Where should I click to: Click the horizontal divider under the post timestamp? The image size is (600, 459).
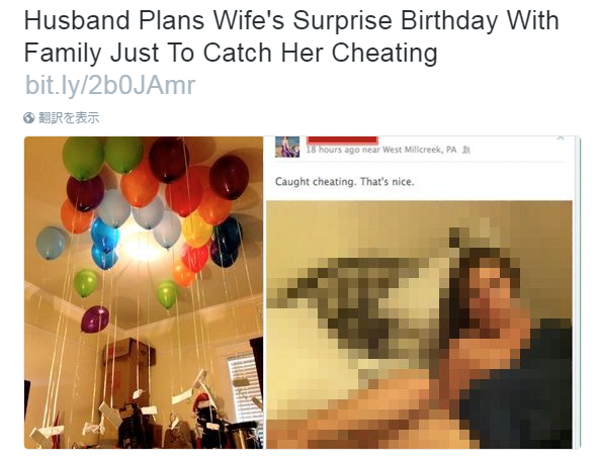click(420, 162)
